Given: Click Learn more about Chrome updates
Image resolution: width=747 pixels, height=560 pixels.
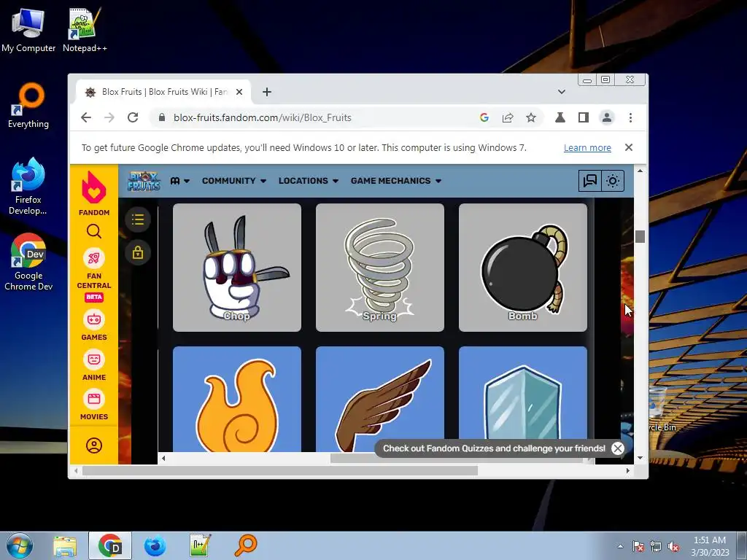Looking at the screenshot, I should 587,147.
